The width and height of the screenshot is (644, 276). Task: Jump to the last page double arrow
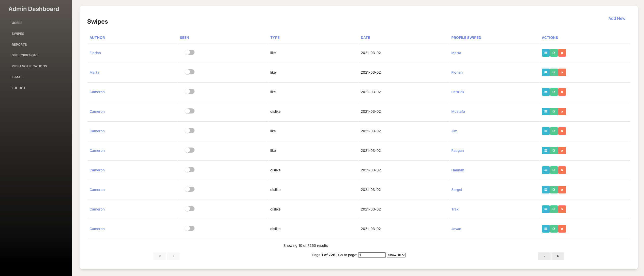click(x=558, y=256)
